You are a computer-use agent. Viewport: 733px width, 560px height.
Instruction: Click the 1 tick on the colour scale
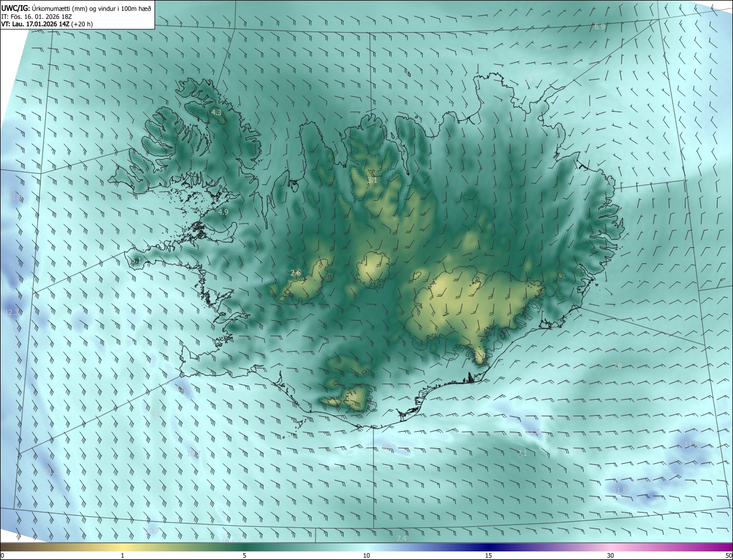click(x=123, y=555)
